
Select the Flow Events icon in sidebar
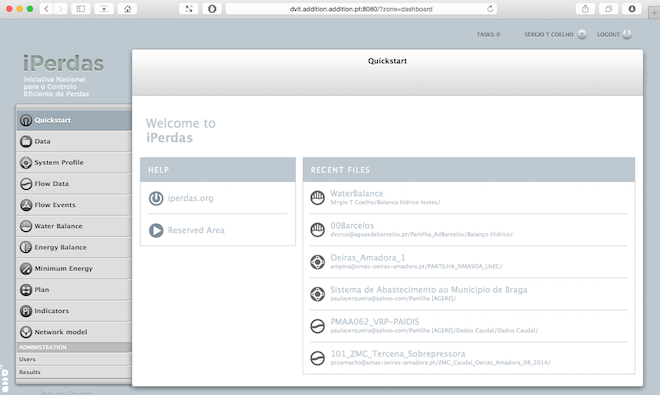(x=26, y=205)
